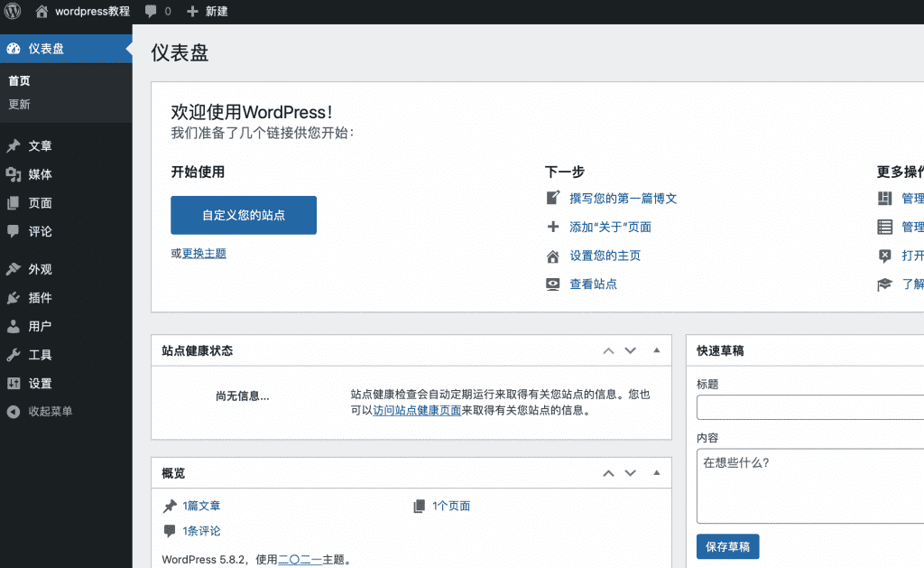Move 概览 panel up
924x568 pixels.
click(609, 473)
